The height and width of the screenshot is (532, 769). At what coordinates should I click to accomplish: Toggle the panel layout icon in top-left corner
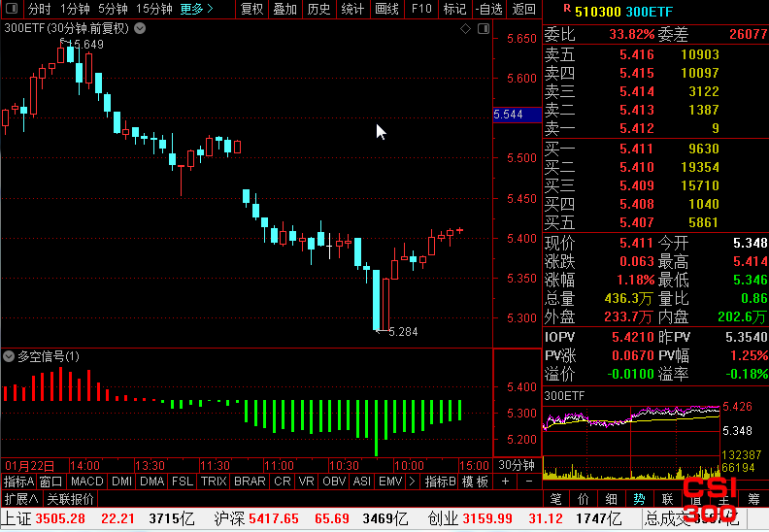(12, 9)
